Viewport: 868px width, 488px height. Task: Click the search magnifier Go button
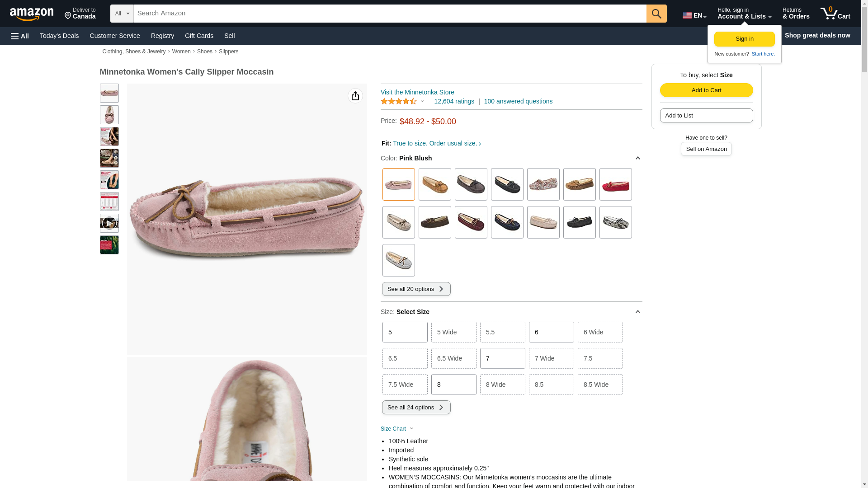[656, 14]
